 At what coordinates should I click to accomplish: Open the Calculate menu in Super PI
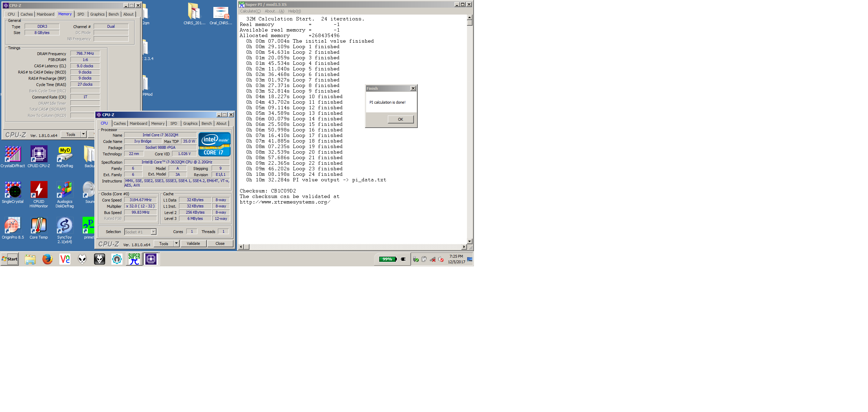click(x=250, y=11)
